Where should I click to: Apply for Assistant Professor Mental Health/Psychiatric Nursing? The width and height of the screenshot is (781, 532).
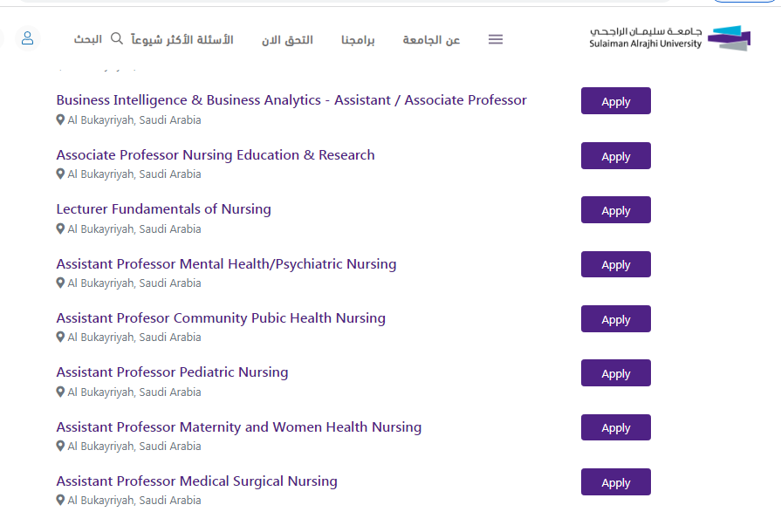click(615, 264)
